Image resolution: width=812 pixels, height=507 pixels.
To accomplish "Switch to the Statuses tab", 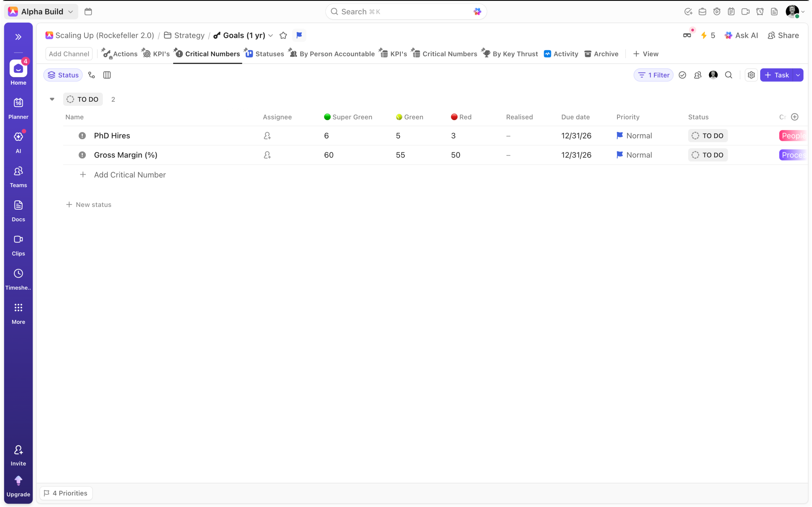I will (264, 54).
